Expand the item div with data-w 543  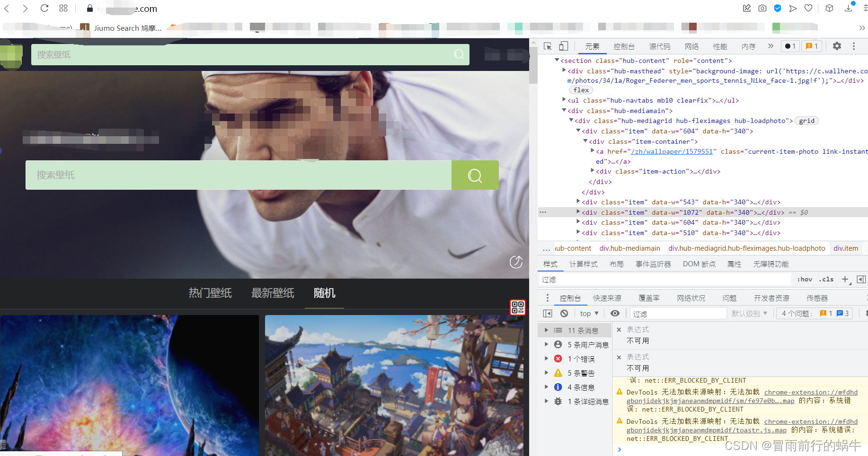(x=578, y=202)
